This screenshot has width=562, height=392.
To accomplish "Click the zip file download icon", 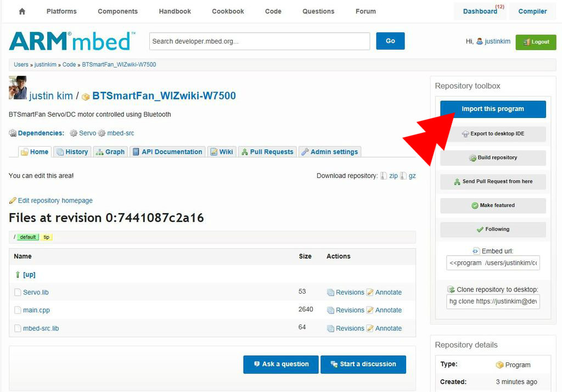I will (x=384, y=176).
